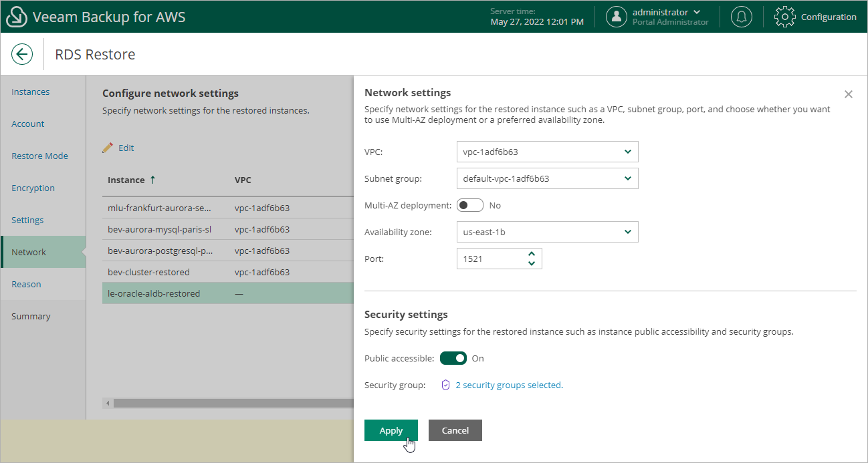The height and width of the screenshot is (463, 868).
Task: Click the horizontal scrollbar below the instance table
Action: [x=227, y=403]
